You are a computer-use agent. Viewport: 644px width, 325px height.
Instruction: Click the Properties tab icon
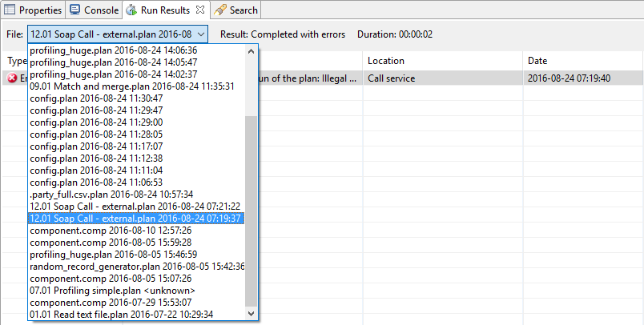tap(10, 10)
